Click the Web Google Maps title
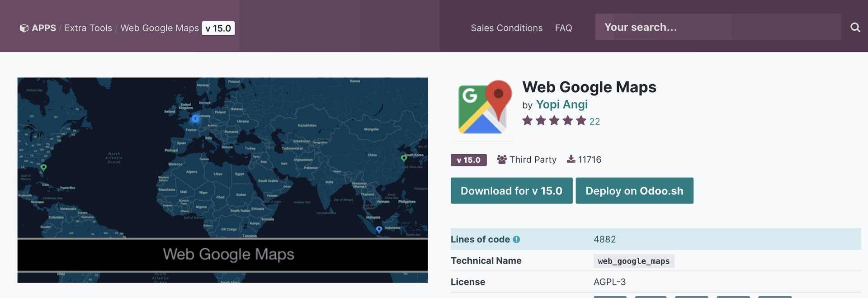This screenshot has width=868, height=298. click(589, 87)
